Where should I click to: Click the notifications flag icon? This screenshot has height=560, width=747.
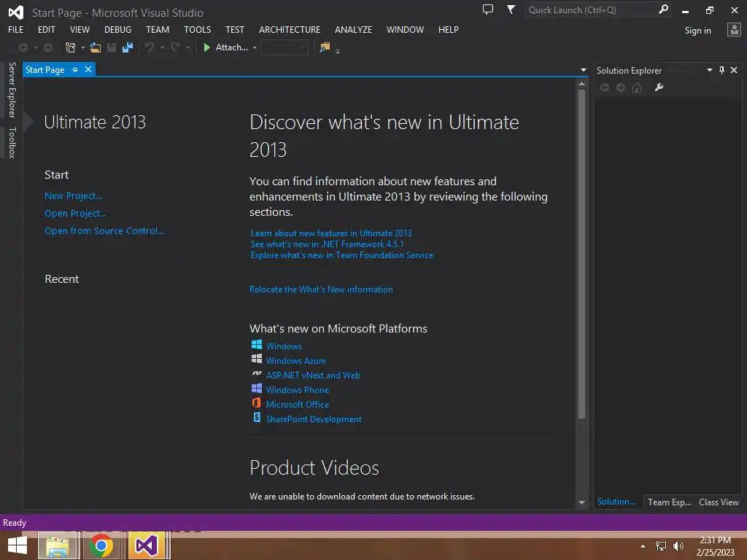tap(511, 9)
